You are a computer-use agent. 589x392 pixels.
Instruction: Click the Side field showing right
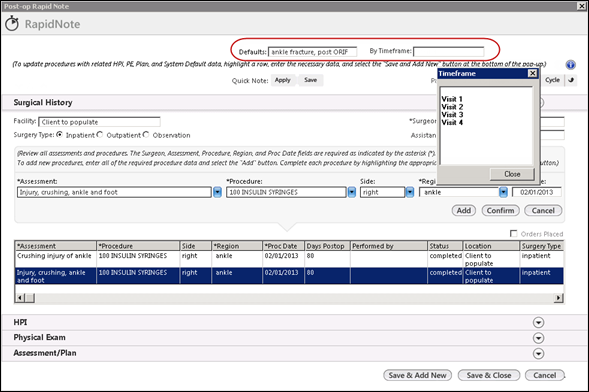[x=382, y=192]
